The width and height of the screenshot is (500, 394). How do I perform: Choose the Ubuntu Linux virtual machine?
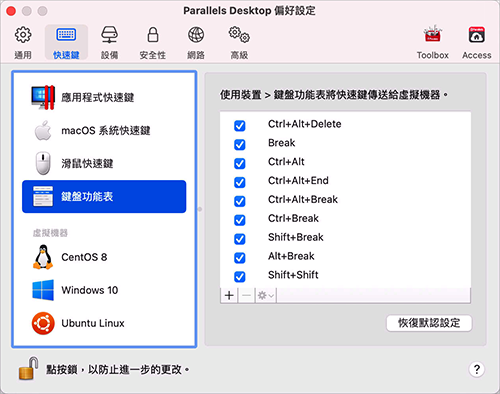[104, 323]
